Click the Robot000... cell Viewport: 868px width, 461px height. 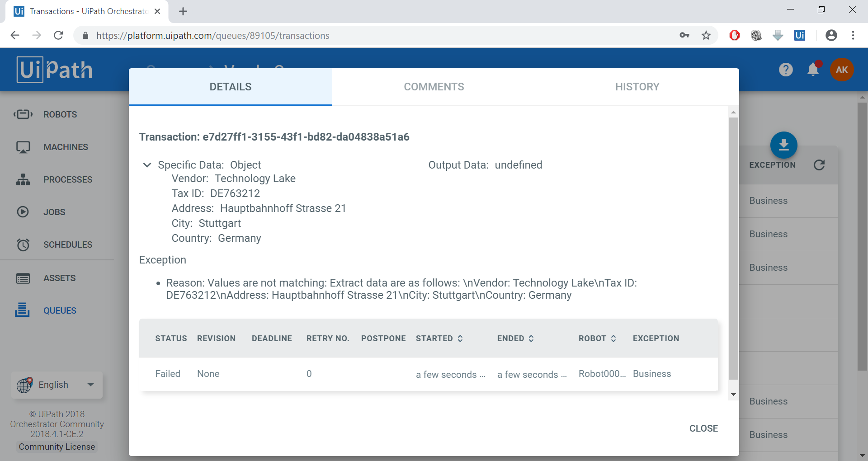click(602, 374)
